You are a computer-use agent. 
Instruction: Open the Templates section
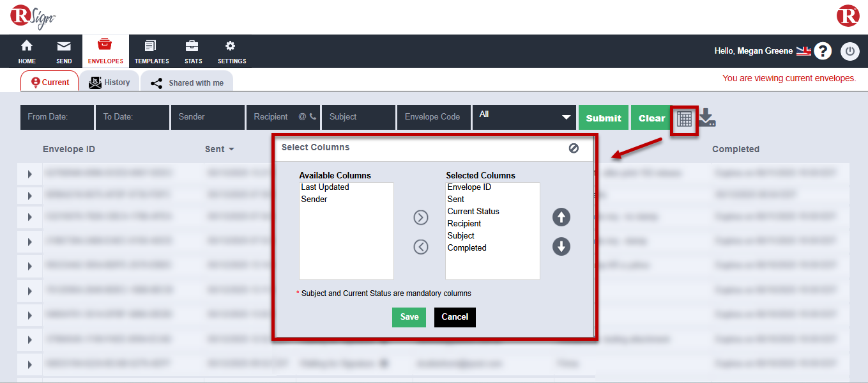click(151, 51)
